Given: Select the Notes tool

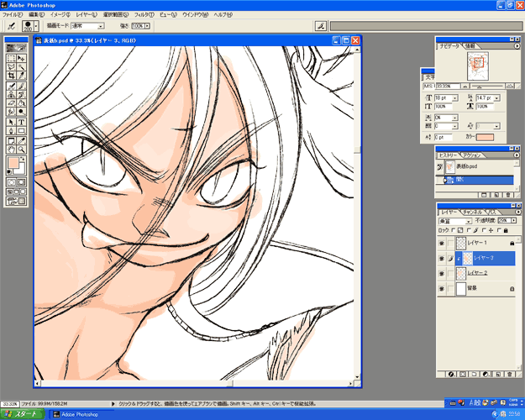Looking at the screenshot, I should [x=11, y=140].
